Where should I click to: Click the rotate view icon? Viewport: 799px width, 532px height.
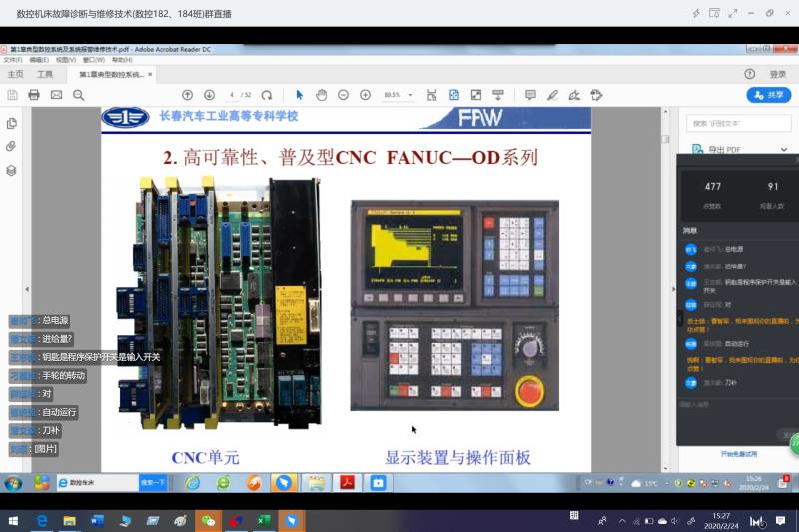click(x=267, y=95)
